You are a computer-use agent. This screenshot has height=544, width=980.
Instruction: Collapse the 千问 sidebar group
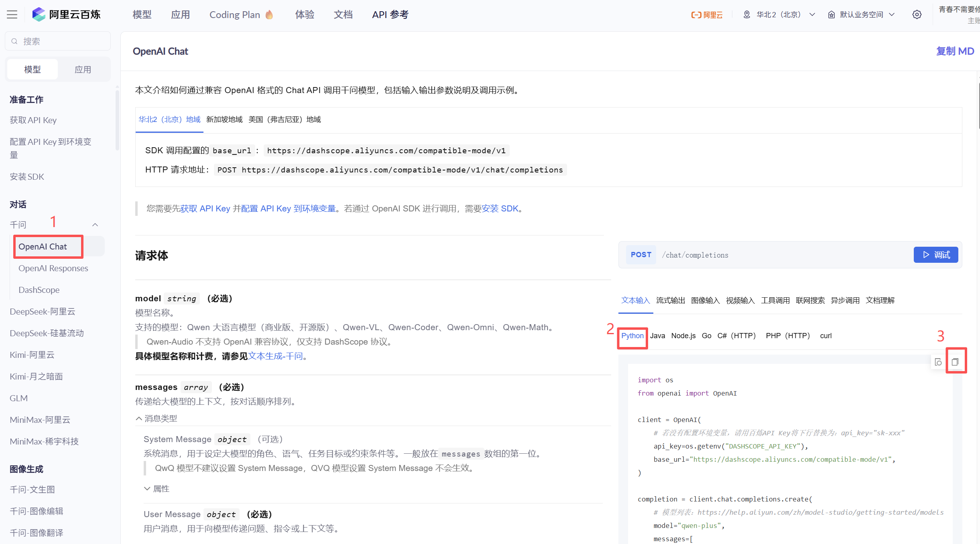click(95, 225)
